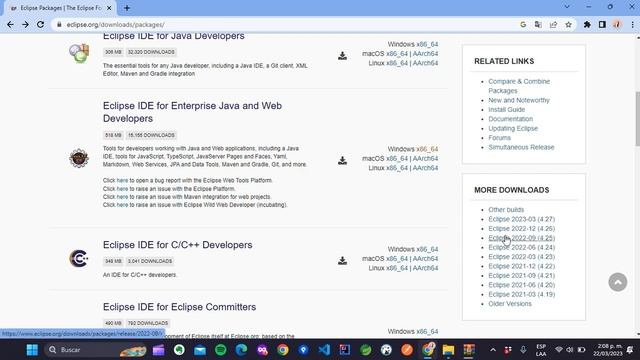Viewport: 640px width, 360px height.
Task: Click the taskbar Buscar search box
Action: pos(96,350)
